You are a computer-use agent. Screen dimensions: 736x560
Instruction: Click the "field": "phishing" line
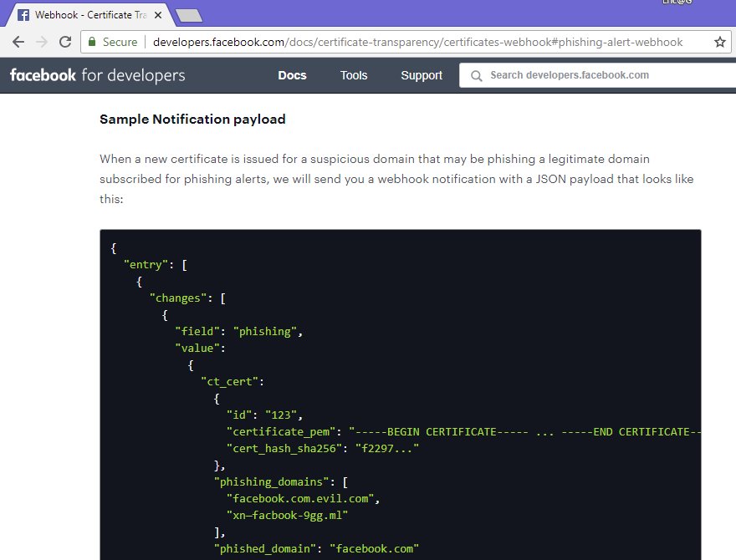[239, 332]
